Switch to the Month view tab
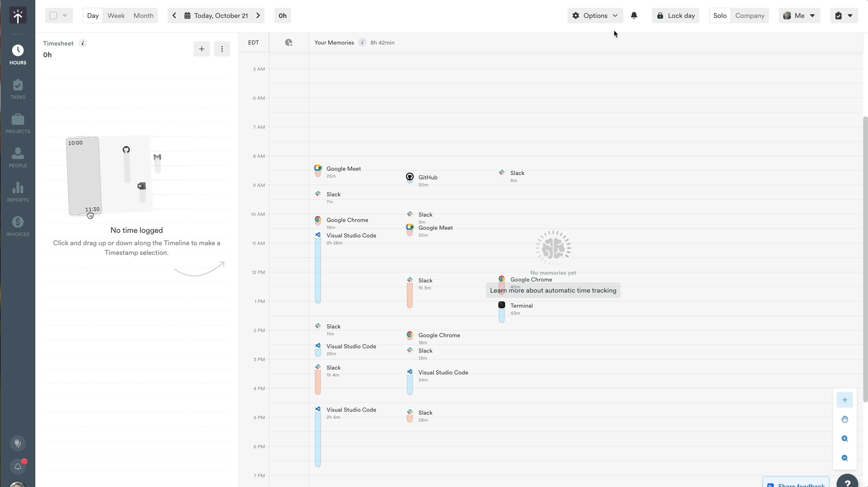The width and height of the screenshot is (868, 487). [x=143, y=15]
